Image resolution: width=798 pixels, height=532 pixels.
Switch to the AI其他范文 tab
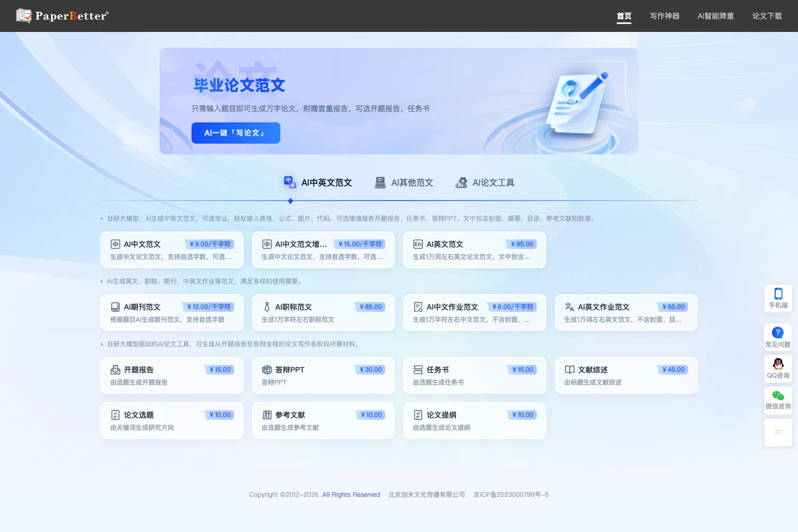tap(404, 182)
